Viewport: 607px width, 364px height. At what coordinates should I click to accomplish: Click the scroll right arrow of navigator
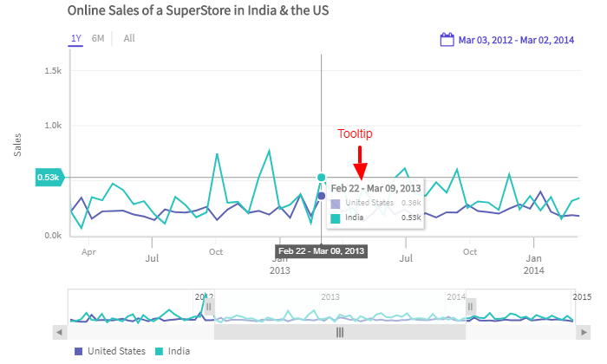[x=580, y=331]
